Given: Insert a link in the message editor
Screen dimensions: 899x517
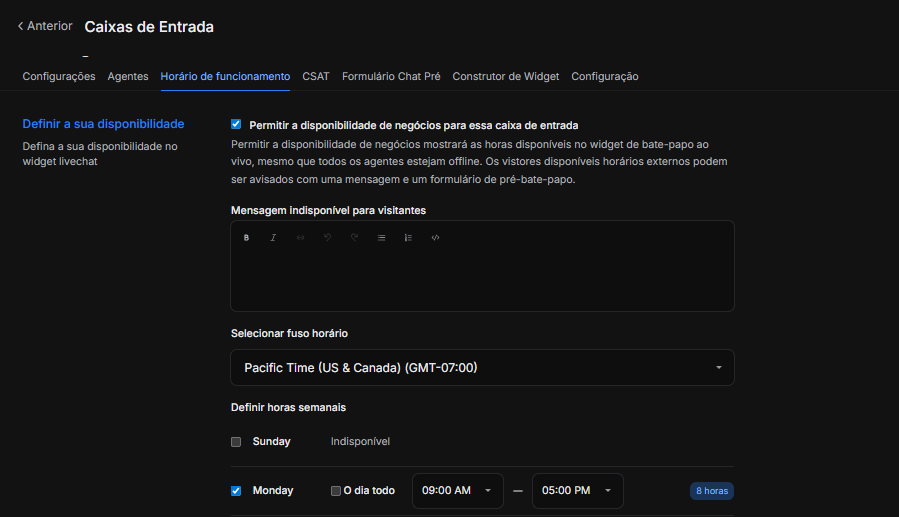Looking at the screenshot, I should 300,238.
